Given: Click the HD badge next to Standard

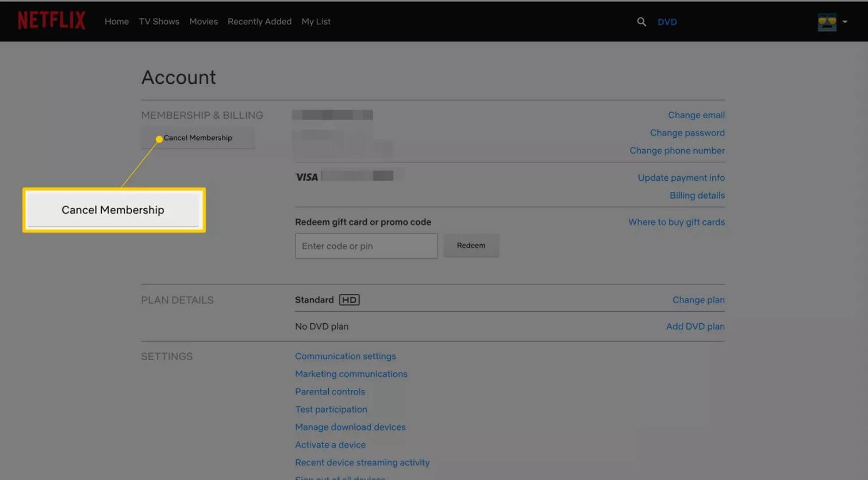Looking at the screenshot, I should [349, 300].
